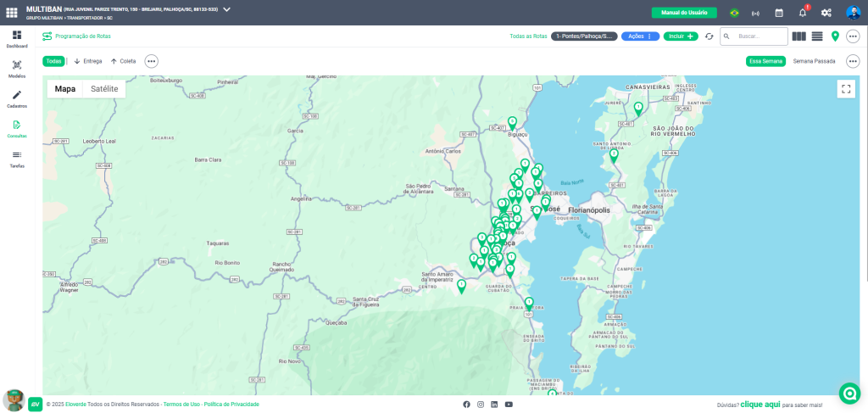Expand the MULTIBAN company selector
This screenshot has width=868, height=413.
[226, 9]
